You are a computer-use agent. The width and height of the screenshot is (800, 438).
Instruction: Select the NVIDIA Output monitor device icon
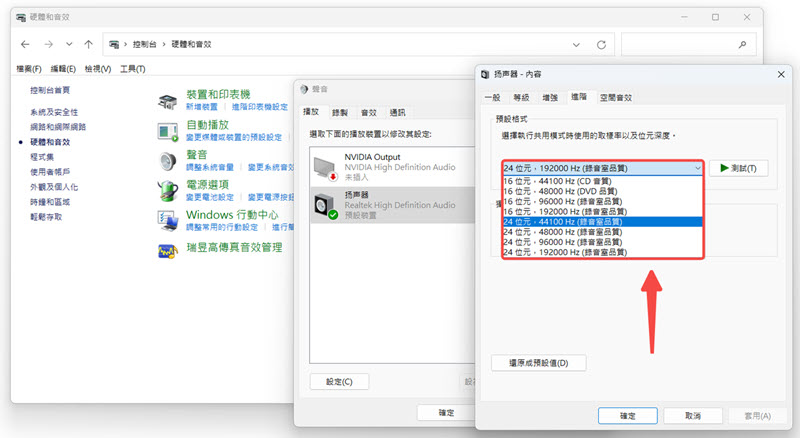(326, 168)
